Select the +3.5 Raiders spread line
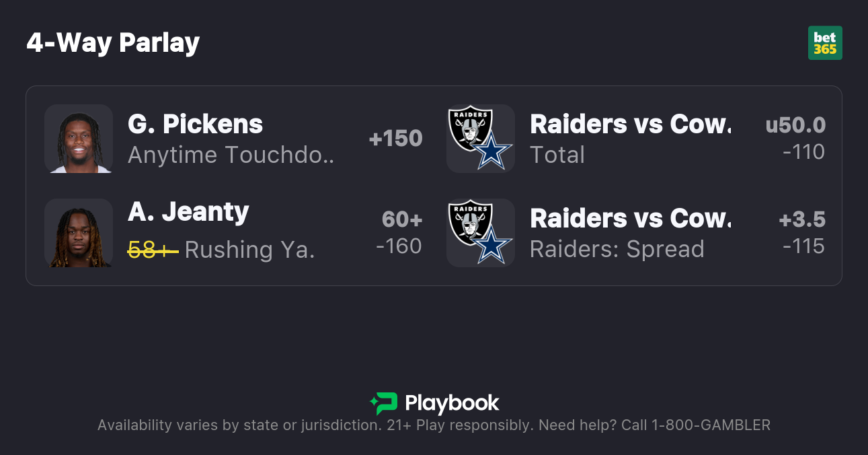This screenshot has height=455, width=868. [801, 219]
